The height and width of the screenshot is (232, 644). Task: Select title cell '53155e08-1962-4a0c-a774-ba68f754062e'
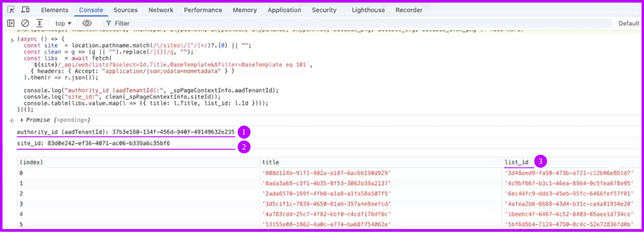pyautogui.click(x=326, y=224)
